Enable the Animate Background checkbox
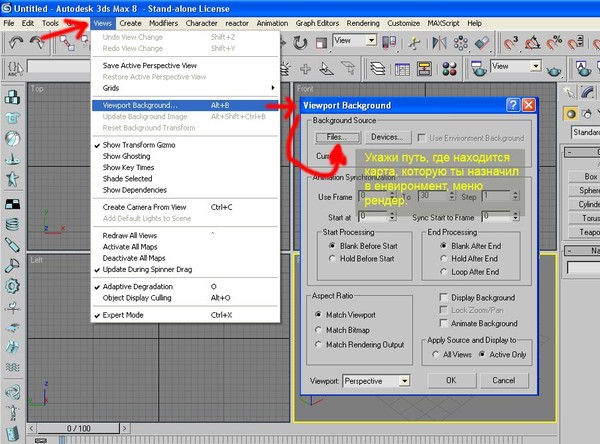 pos(443,323)
